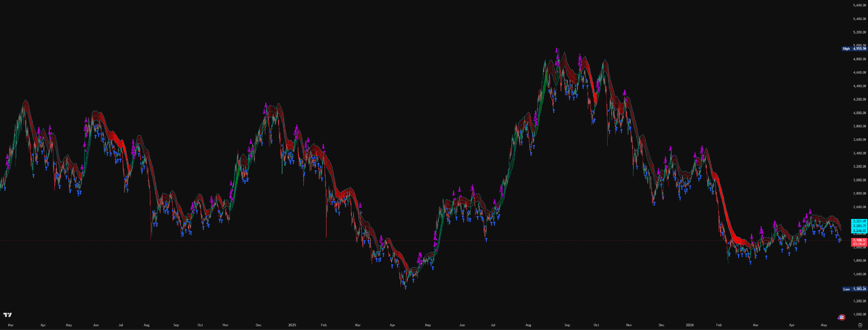Image resolution: width=868 pixels, height=330 pixels.
Task: Click the 4,000.00 price scale label
Action: point(859,113)
